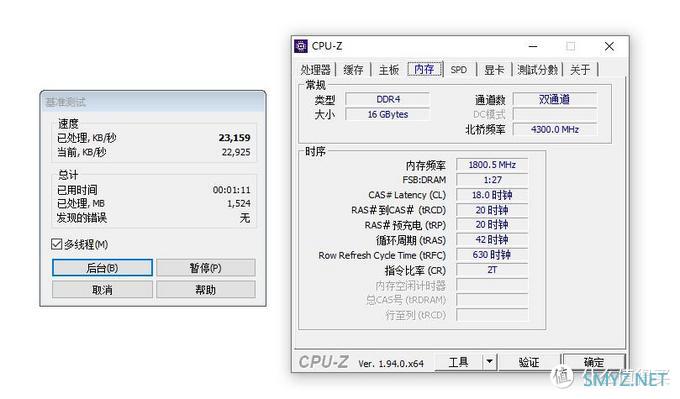Image resolution: width=680 pixels, height=399 pixels.
Task: Switch to the 测試分數 tab
Action: [537, 70]
